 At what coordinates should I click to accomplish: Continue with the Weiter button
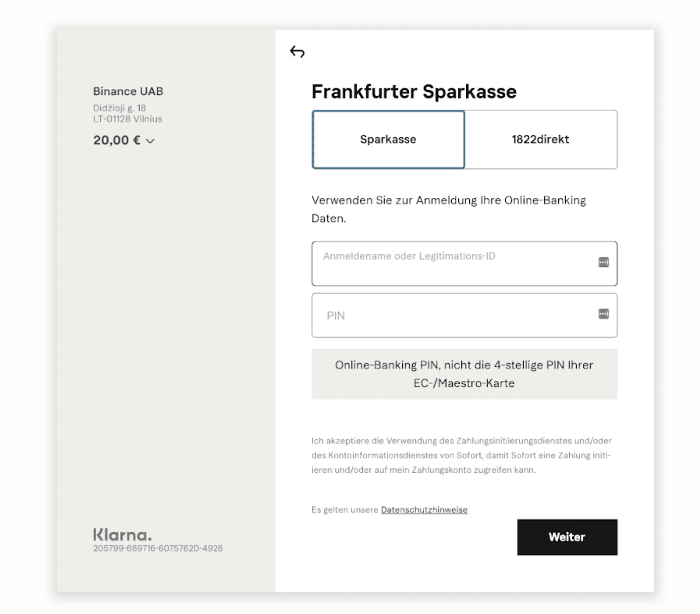567,537
